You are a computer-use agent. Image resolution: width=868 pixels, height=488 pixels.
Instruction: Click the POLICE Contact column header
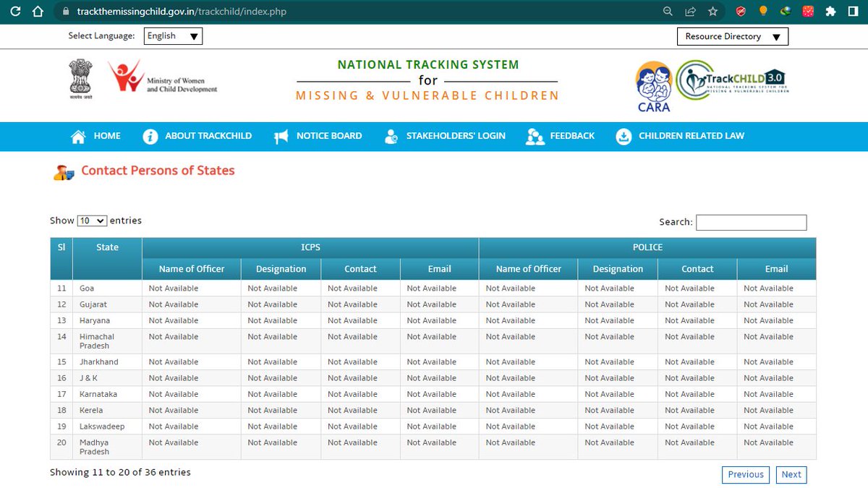[x=697, y=269]
